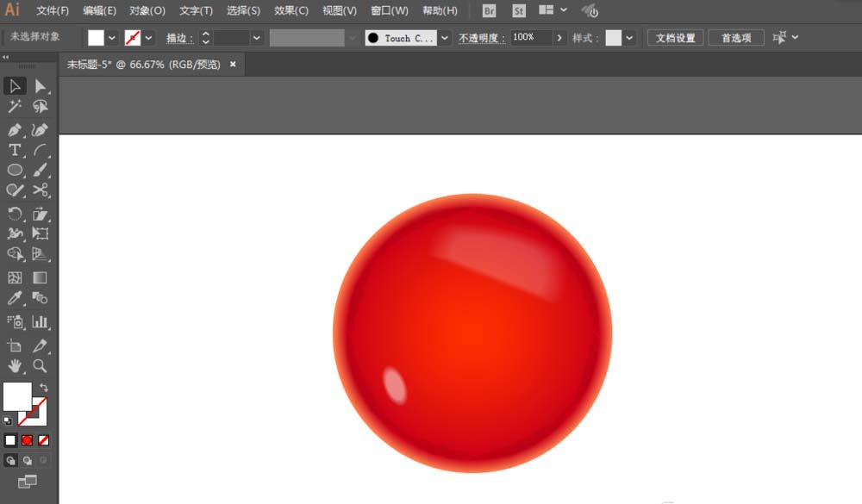Click the Arrange Documents icon
The width and height of the screenshot is (862, 504).
[546, 9]
